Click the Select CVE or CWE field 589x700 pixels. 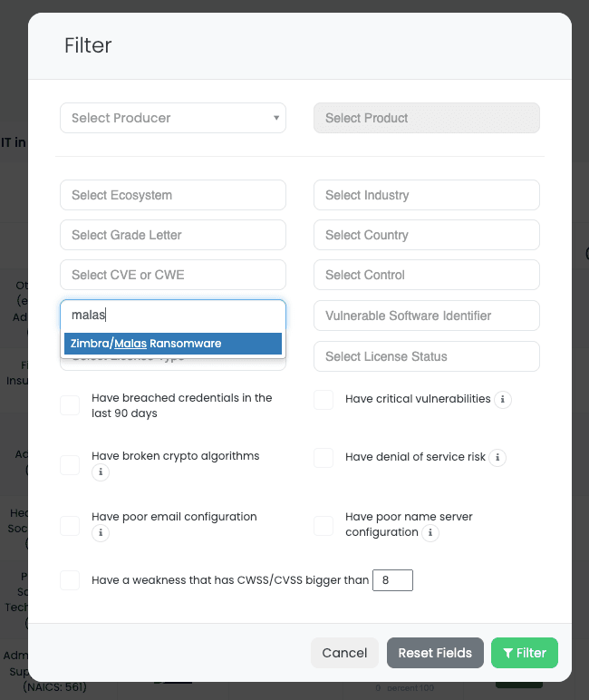(x=173, y=275)
